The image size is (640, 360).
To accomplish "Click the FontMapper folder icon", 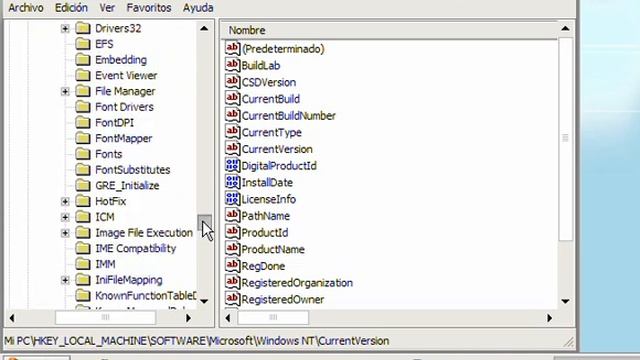I will coord(83,138).
